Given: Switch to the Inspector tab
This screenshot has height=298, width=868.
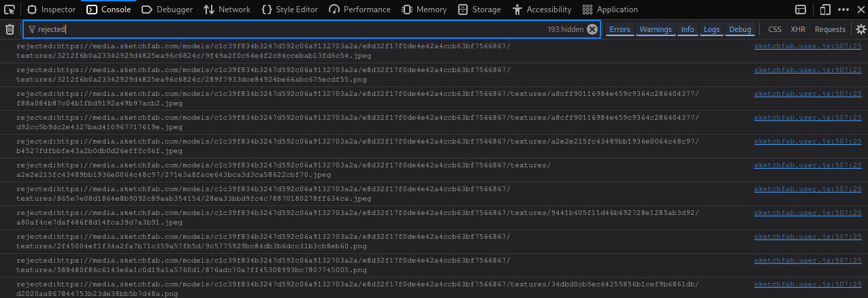Looking at the screenshot, I should [x=52, y=10].
